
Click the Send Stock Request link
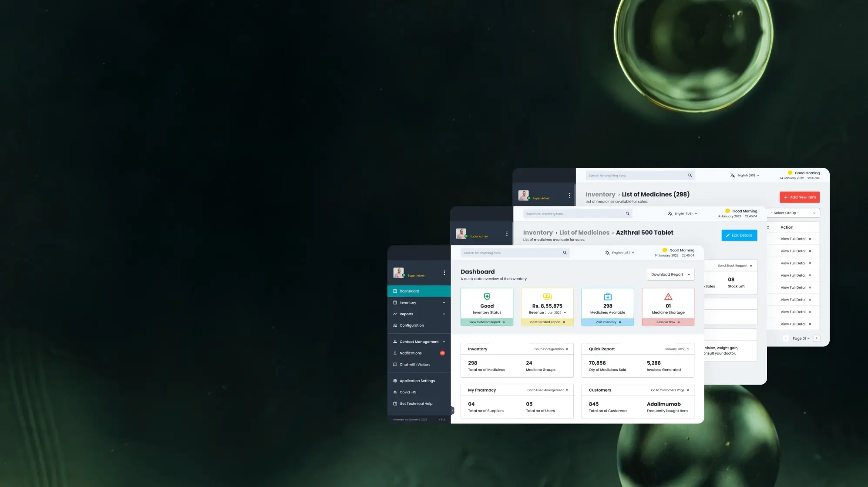[735, 265]
